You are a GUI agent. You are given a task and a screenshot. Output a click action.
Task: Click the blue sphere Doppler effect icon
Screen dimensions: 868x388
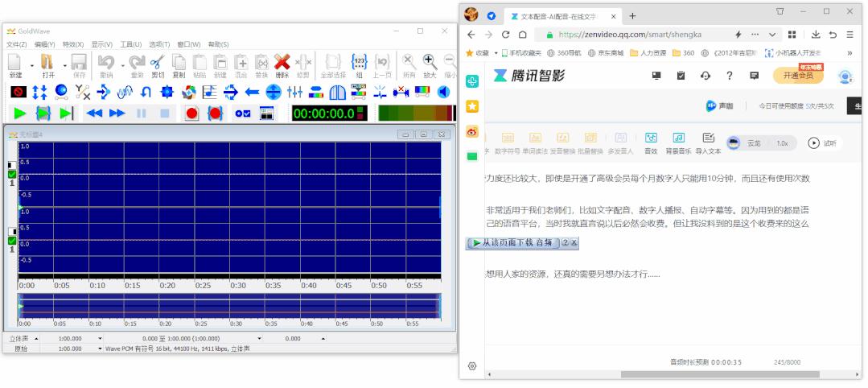pos(61,92)
